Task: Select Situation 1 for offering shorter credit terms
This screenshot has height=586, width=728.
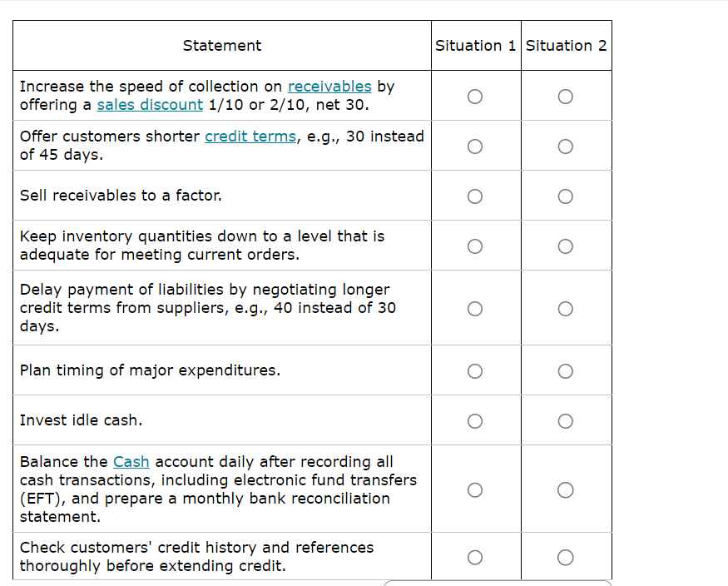Action: click(x=475, y=146)
